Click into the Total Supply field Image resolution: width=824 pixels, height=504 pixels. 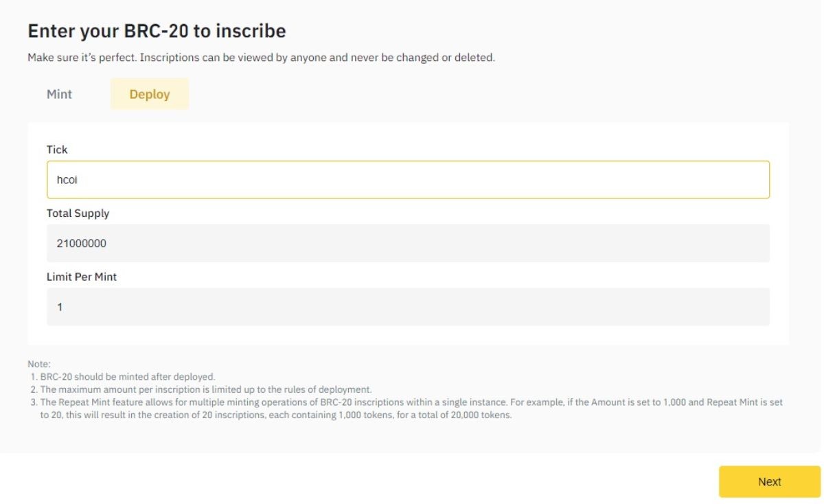click(x=408, y=243)
